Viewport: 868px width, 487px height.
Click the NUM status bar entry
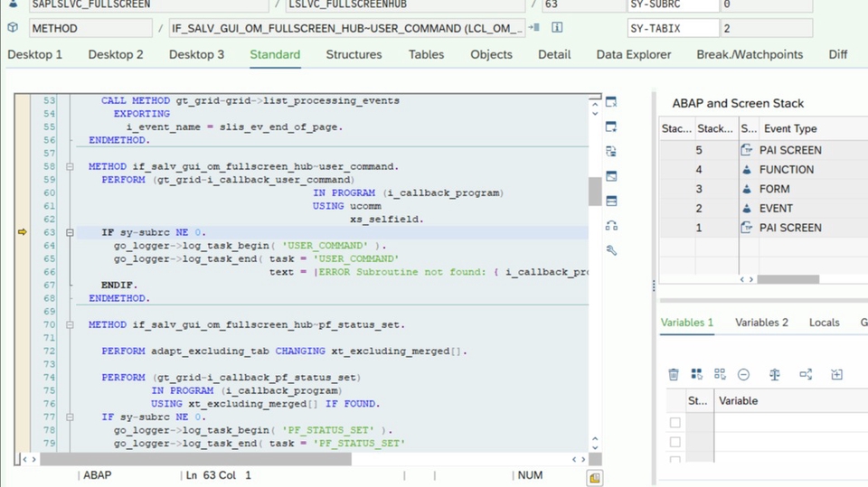point(530,475)
